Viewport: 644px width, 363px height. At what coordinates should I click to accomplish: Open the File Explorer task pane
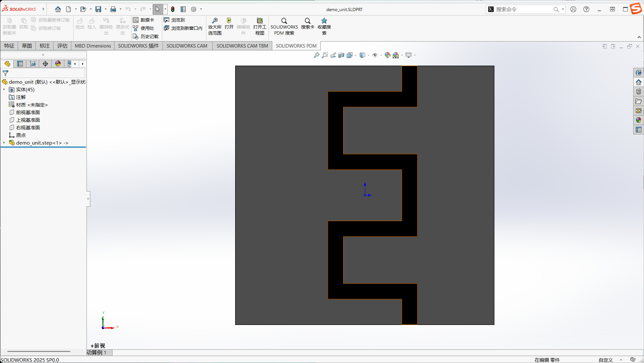638,101
